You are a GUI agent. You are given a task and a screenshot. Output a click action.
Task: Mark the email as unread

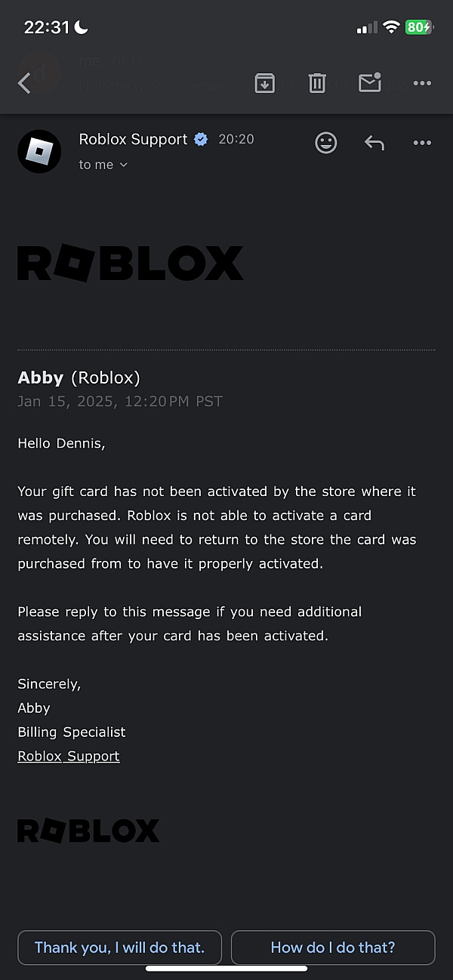click(369, 82)
